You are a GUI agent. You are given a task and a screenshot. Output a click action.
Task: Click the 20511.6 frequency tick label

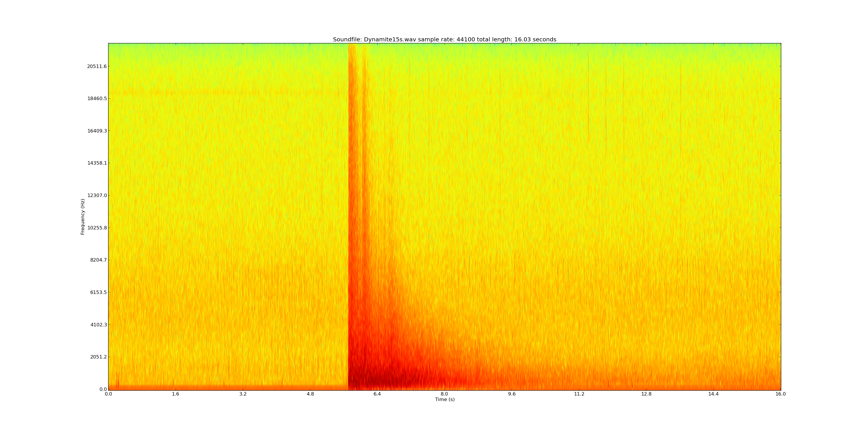tap(97, 66)
